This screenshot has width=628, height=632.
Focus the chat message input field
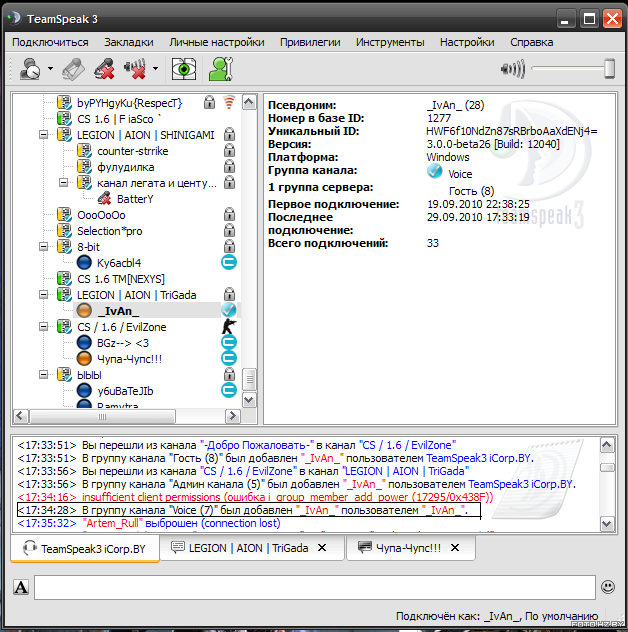[x=315, y=588]
